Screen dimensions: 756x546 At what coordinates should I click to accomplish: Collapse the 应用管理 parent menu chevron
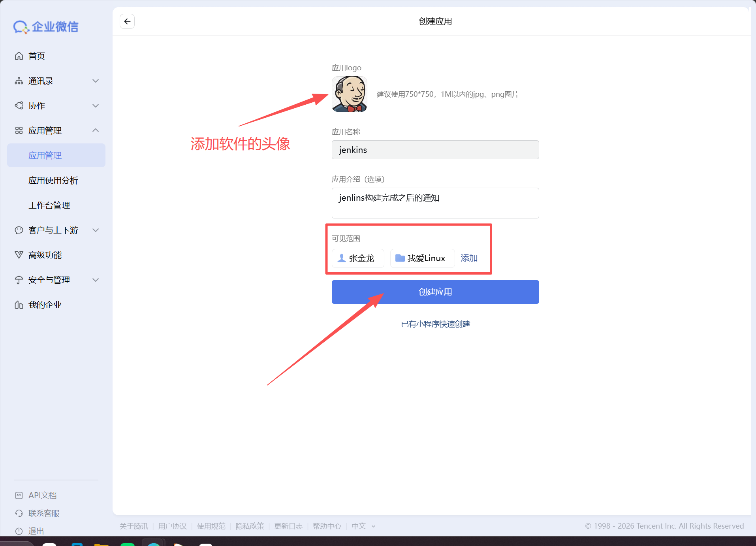96,130
